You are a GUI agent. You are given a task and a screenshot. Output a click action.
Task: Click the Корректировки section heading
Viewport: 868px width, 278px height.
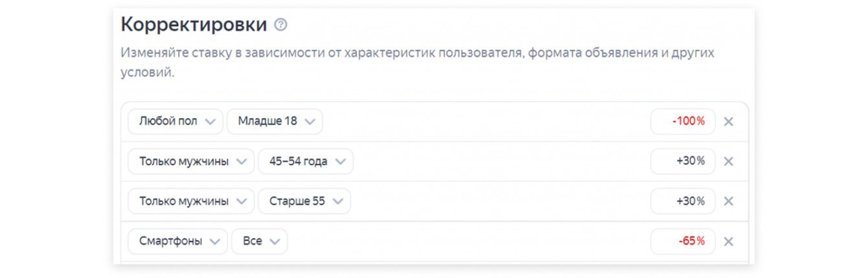point(194,25)
